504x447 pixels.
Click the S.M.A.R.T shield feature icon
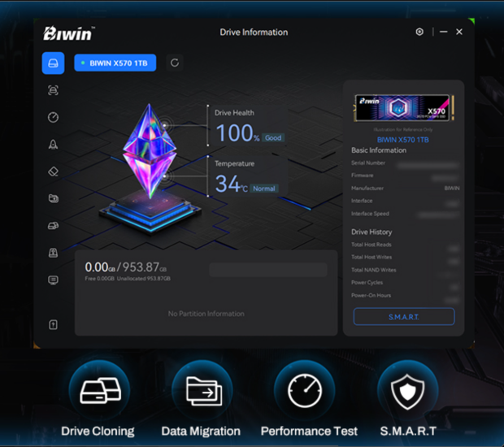coord(407,390)
